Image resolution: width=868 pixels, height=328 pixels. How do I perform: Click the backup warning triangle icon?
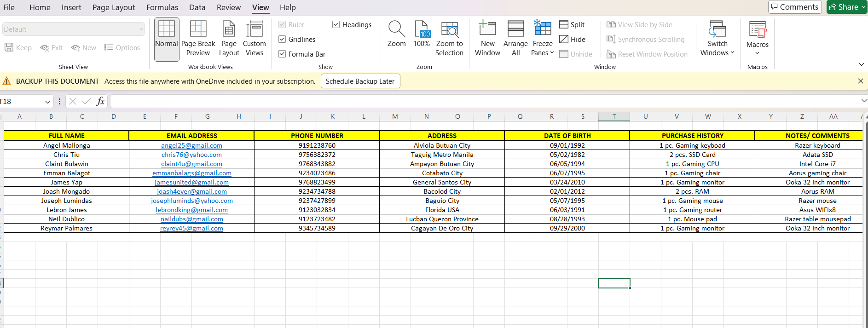point(7,81)
